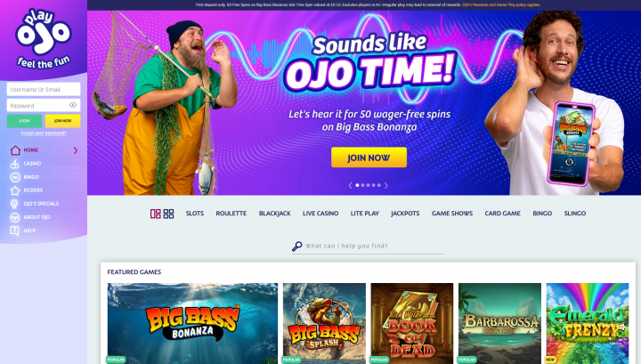Click the Help question mark icon
The image size is (641, 364).
coord(15,231)
